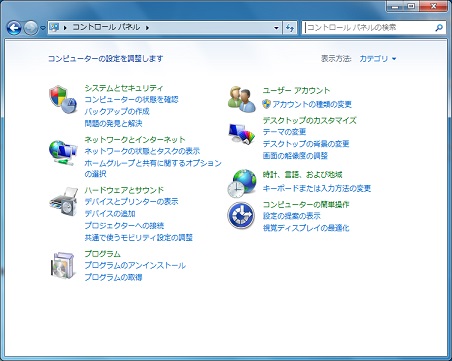Minimize the Control Panel window
Image resolution: width=452 pixels, height=361 pixels.
[395, 6]
